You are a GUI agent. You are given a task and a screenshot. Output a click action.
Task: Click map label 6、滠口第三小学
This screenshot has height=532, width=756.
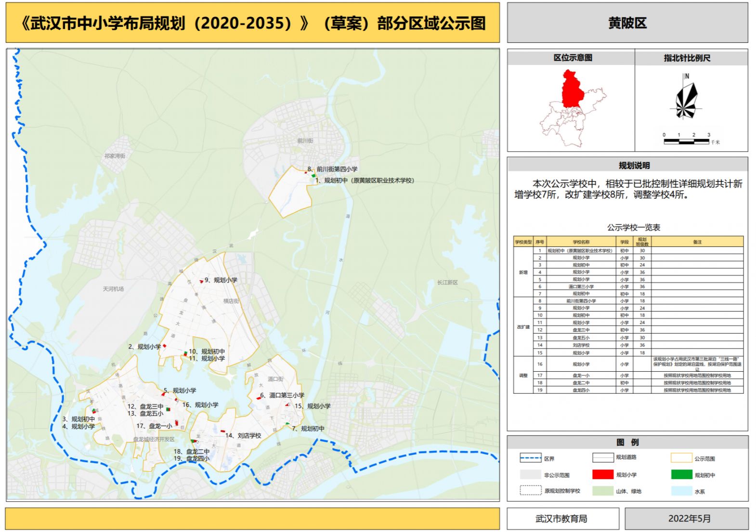coord(282,395)
